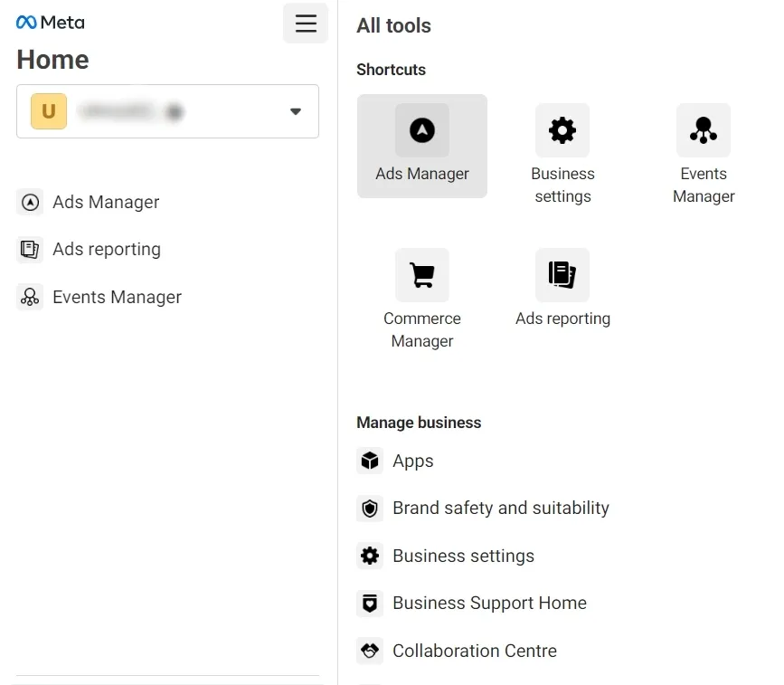This screenshot has height=685, width=784.
Task: Click Business settings shortcut gear icon
Action: pyautogui.click(x=562, y=130)
